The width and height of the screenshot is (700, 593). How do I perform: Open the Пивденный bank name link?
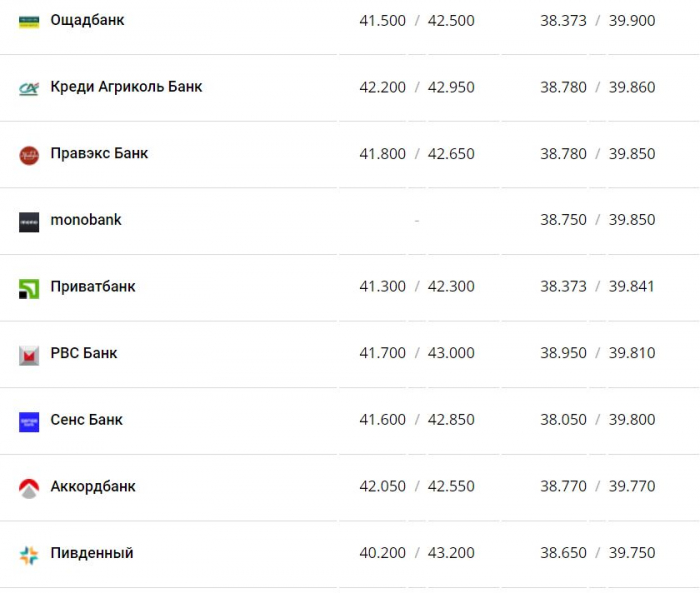point(92,553)
